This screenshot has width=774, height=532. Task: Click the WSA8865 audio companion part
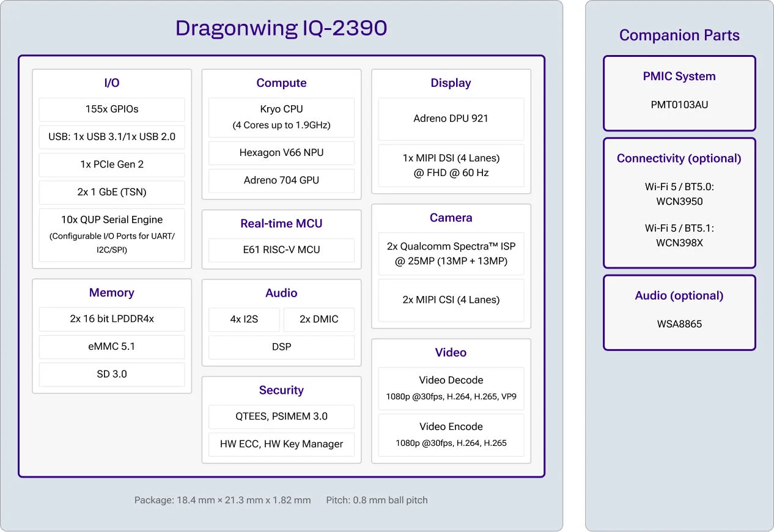point(679,324)
